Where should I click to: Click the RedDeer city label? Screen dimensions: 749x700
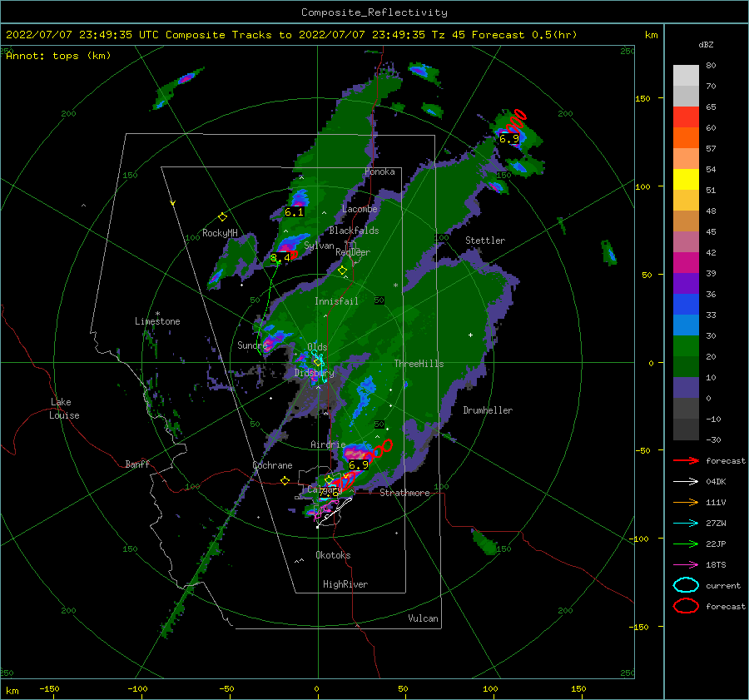pyautogui.click(x=353, y=252)
